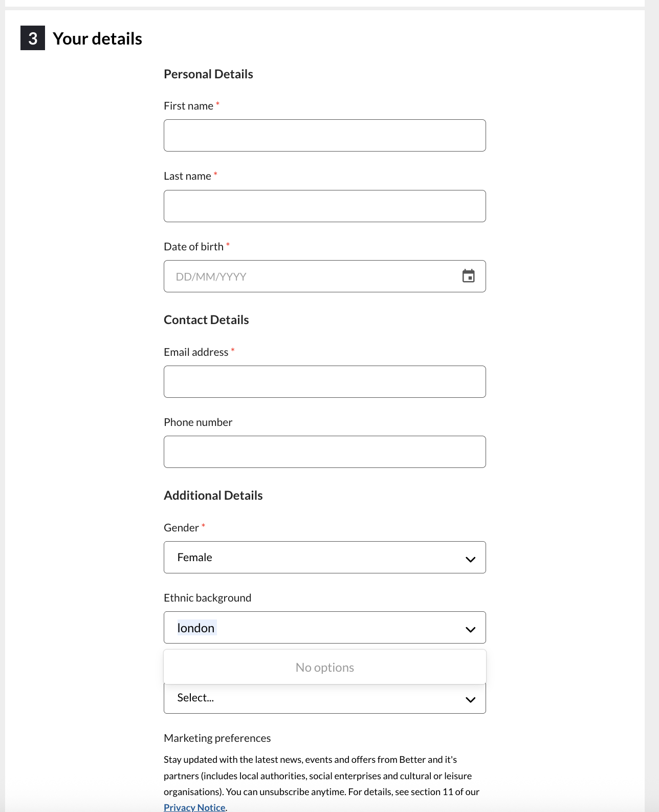Click the step 3 number badge

click(x=33, y=38)
